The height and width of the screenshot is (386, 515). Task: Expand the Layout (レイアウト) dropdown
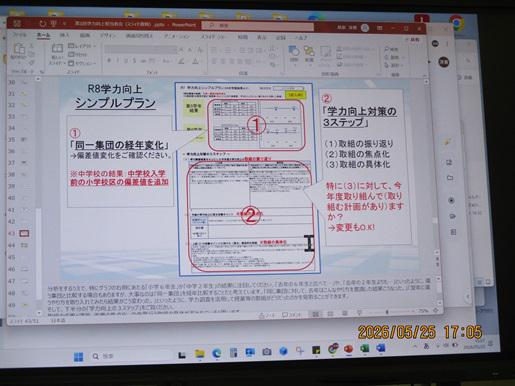click(x=82, y=46)
